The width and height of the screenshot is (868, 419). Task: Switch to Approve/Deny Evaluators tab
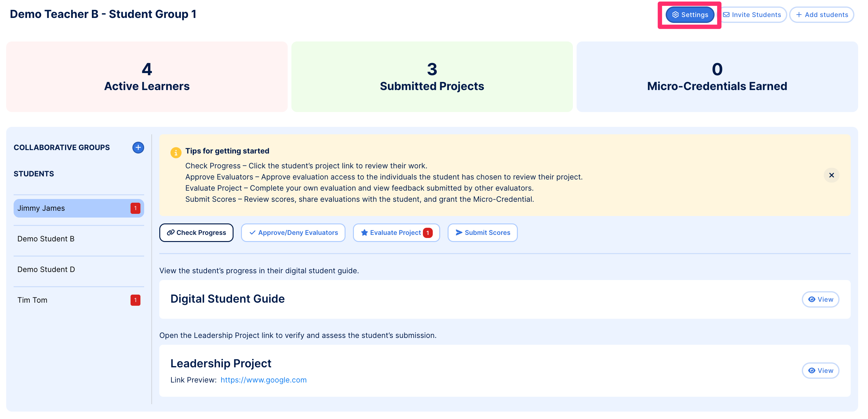pyautogui.click(x=293, y=233)
